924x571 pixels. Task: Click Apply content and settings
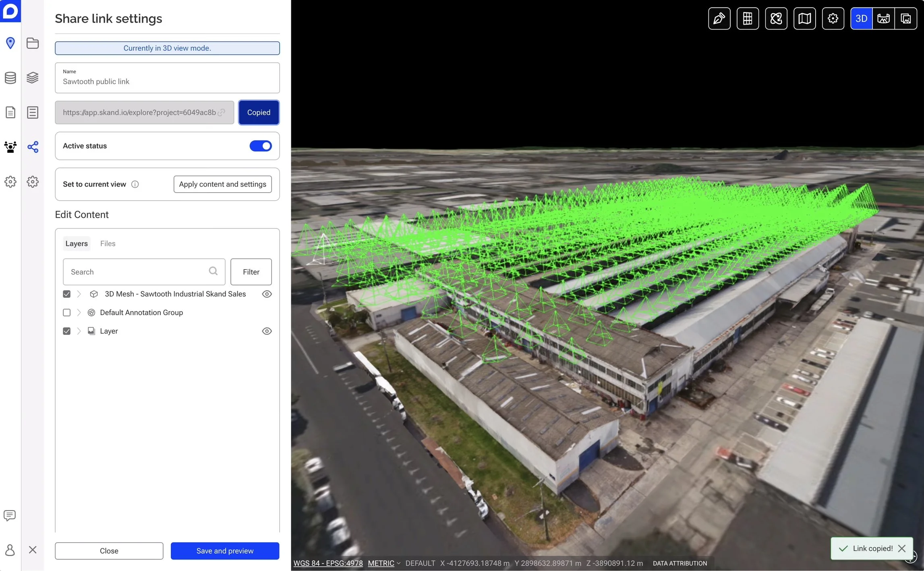222,184
